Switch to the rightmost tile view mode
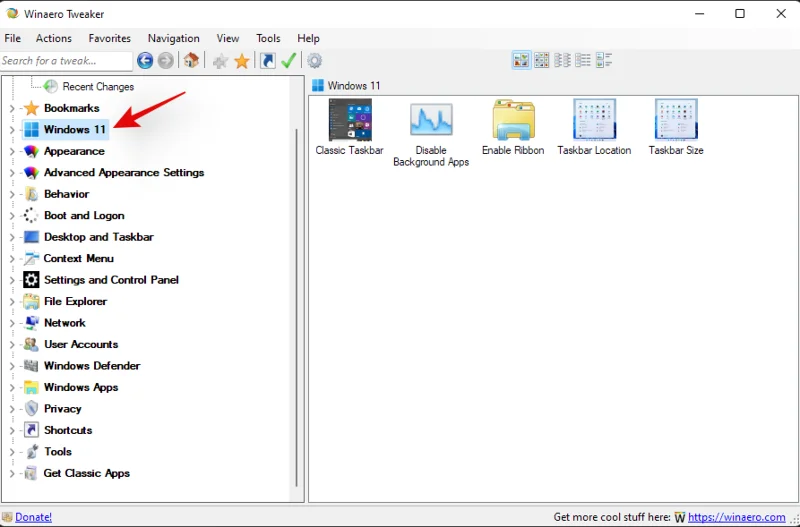This screenshot has height=527, width=800. pos(604,61)
